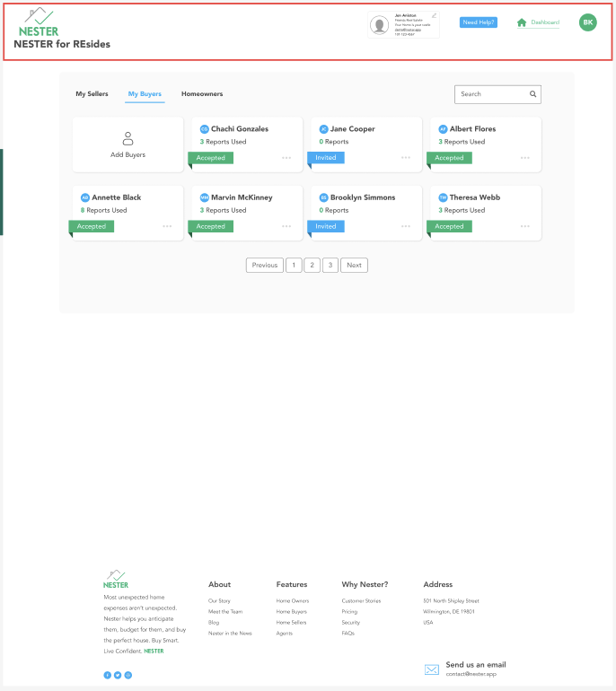The width and height of the screenshot is (616, 691).
Task: Click the Invited badge on Jane Cooper
Action: tap(326, 158)
